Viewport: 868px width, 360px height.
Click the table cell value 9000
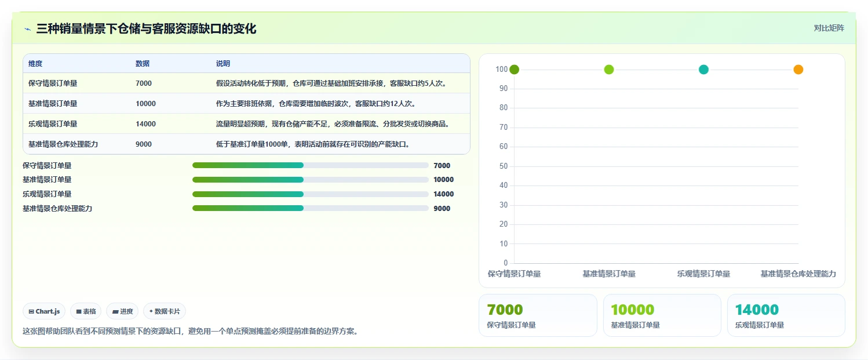point(144,144)
